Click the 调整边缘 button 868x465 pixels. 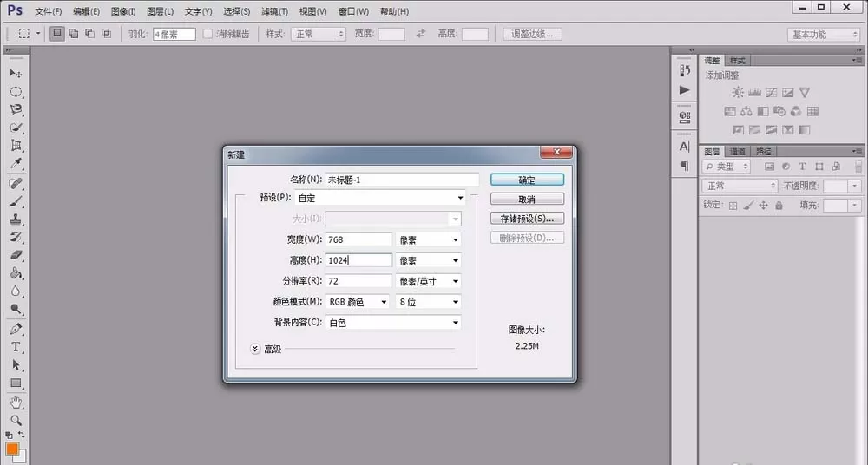(532, 34)
